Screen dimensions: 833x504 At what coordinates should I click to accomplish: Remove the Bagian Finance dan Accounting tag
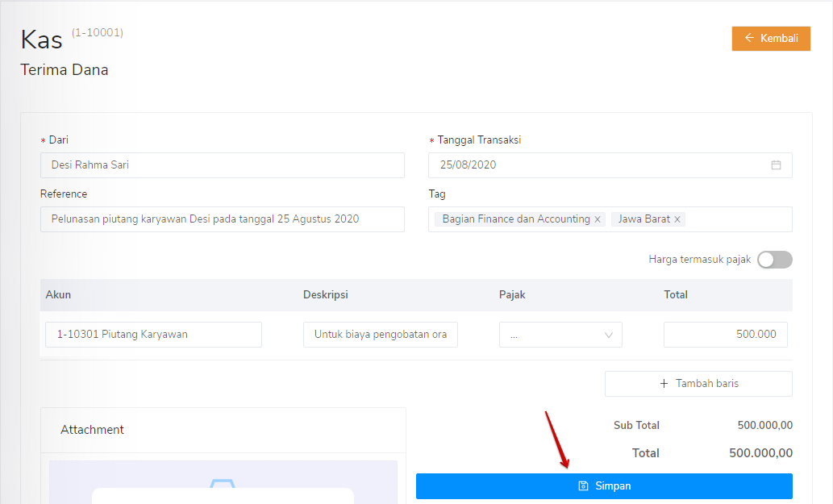tap(598, 219)
